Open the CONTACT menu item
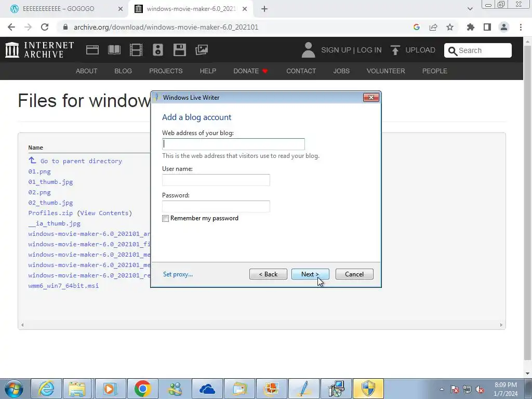The image size is (532, 399). pos(301,71)
